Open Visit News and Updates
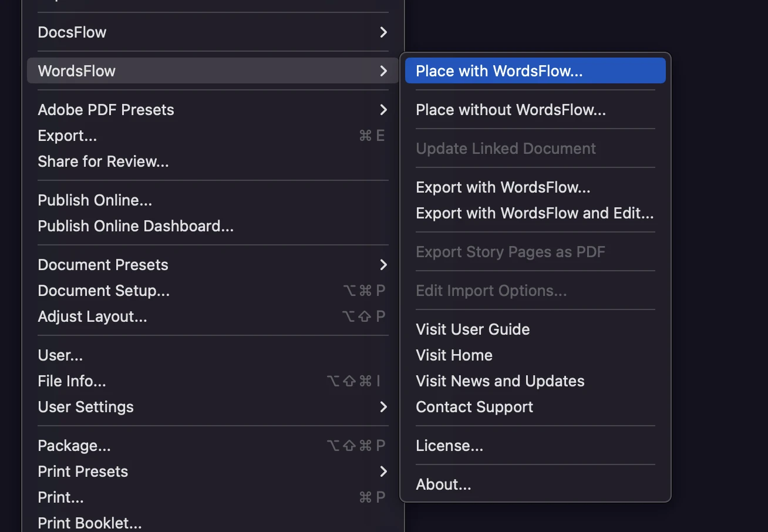Viewport: 768px width, 532px height. [x=535, y=381]
